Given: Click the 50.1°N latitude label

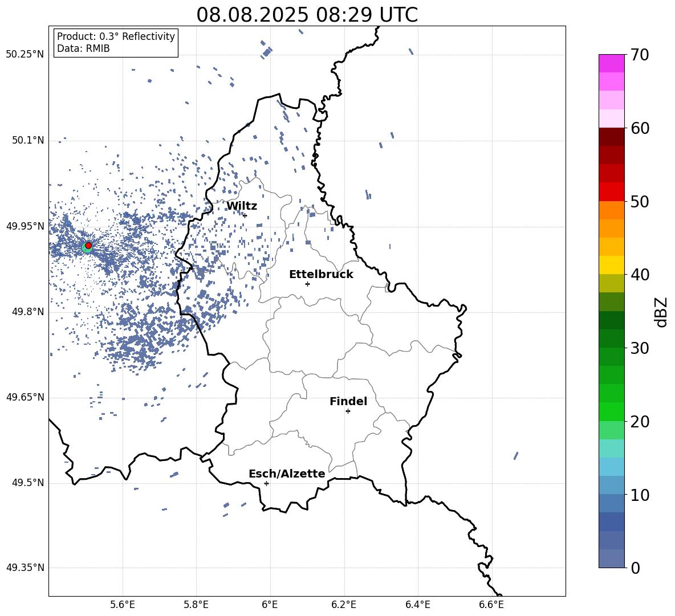Looking at the screenshot, I should (x=28, y=141).
